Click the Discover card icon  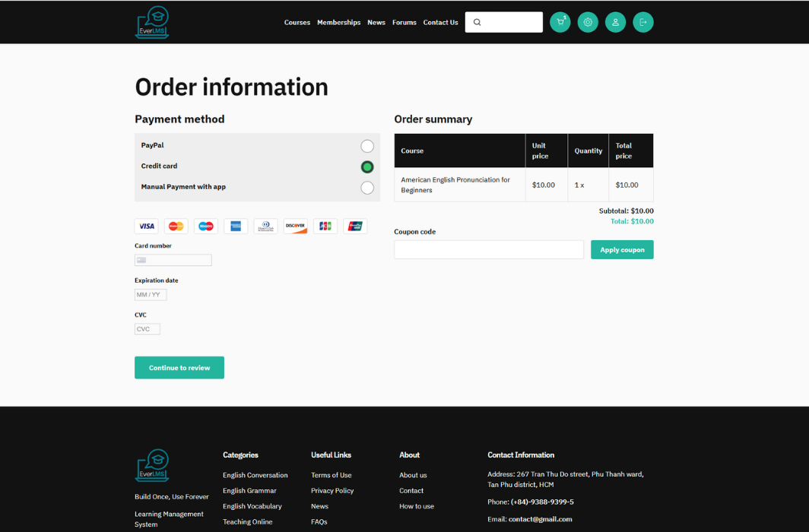295,226
